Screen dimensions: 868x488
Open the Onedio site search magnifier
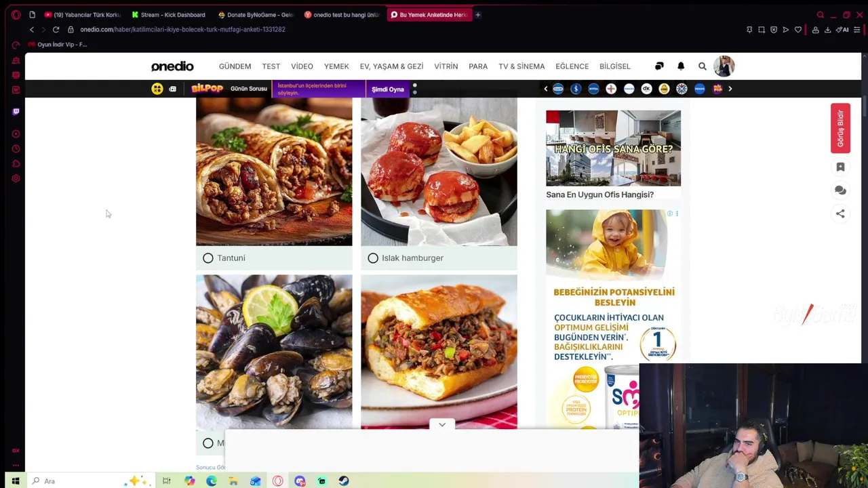(703, 66)
